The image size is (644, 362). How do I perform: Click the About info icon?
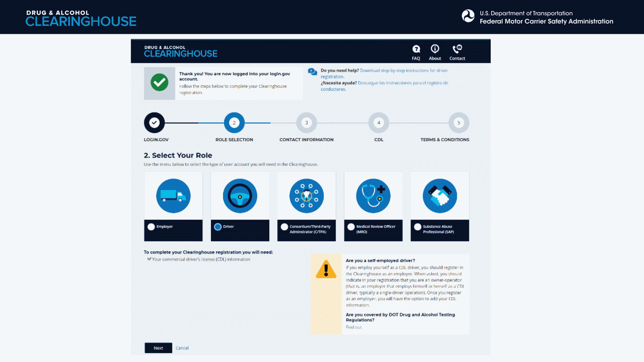[x=435, y=49]
